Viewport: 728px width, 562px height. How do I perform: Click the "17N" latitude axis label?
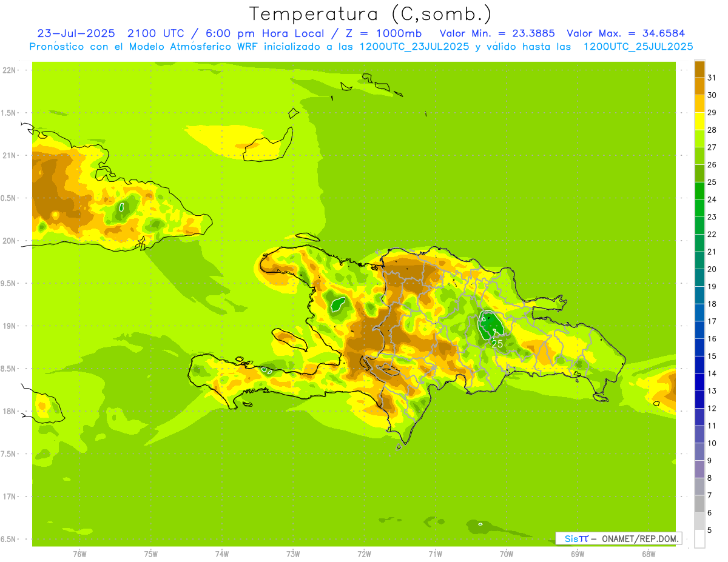(9, 497)
